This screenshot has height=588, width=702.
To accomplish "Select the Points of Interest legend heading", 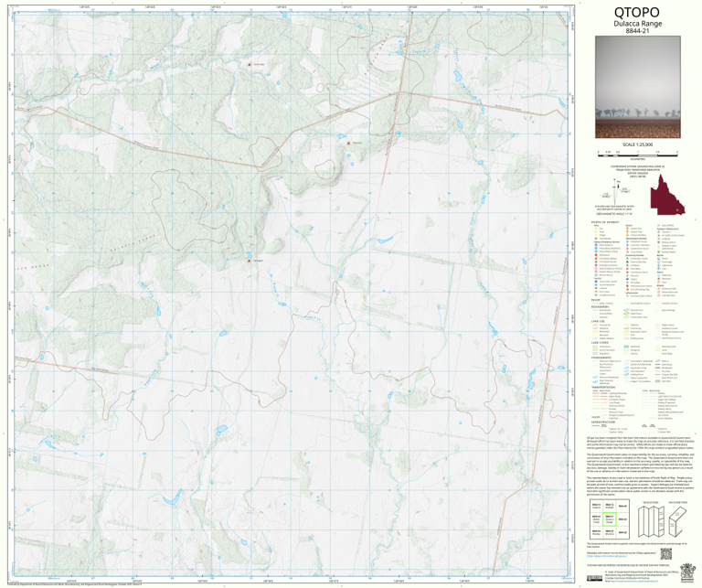I will point(605,222).
